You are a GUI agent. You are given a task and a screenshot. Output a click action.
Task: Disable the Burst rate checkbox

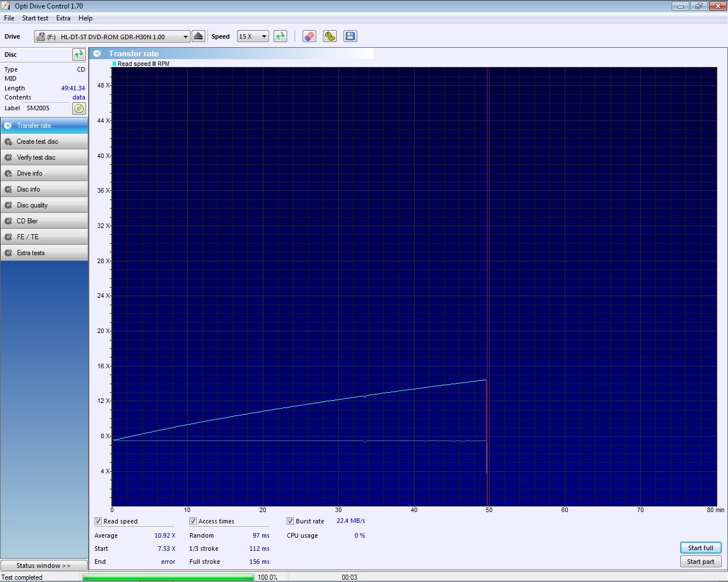point(291,521)
